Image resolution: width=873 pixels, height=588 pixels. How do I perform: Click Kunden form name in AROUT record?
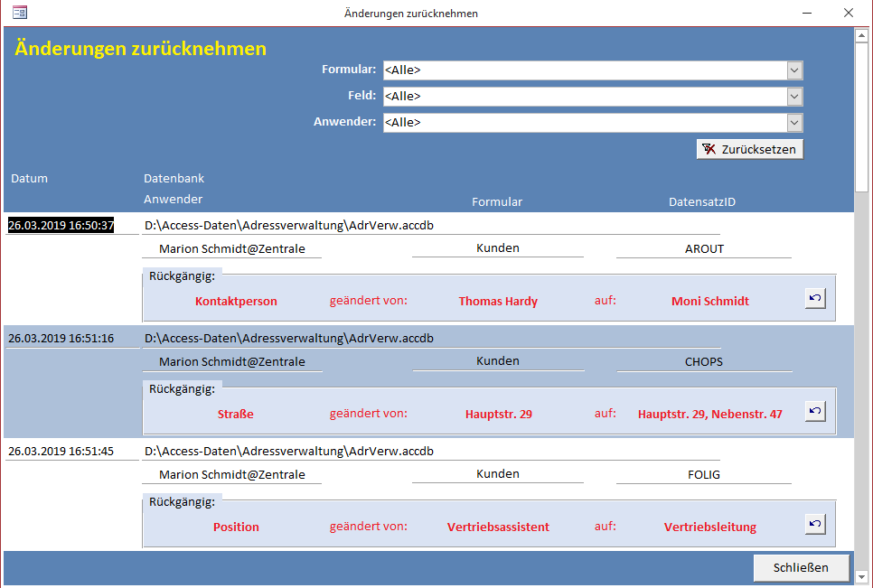tap(498, 248)
